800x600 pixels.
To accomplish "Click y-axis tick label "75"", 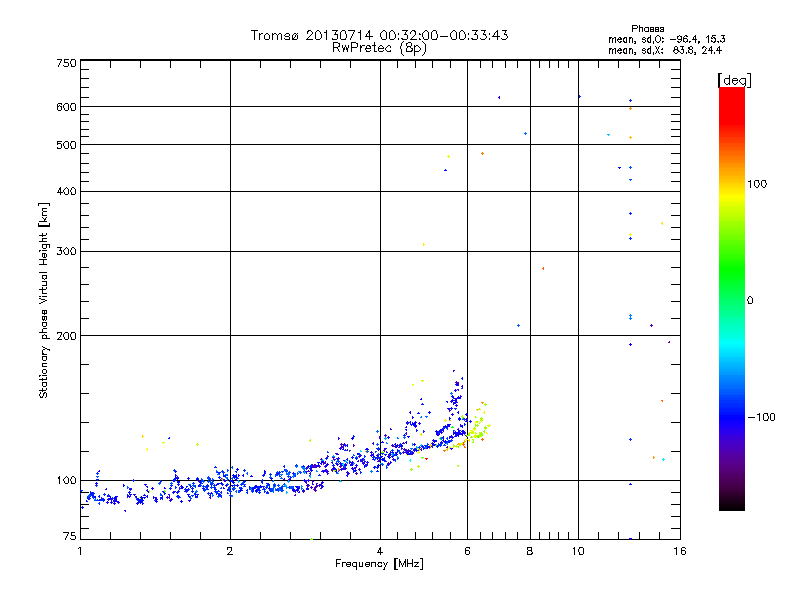I will 70,536.
